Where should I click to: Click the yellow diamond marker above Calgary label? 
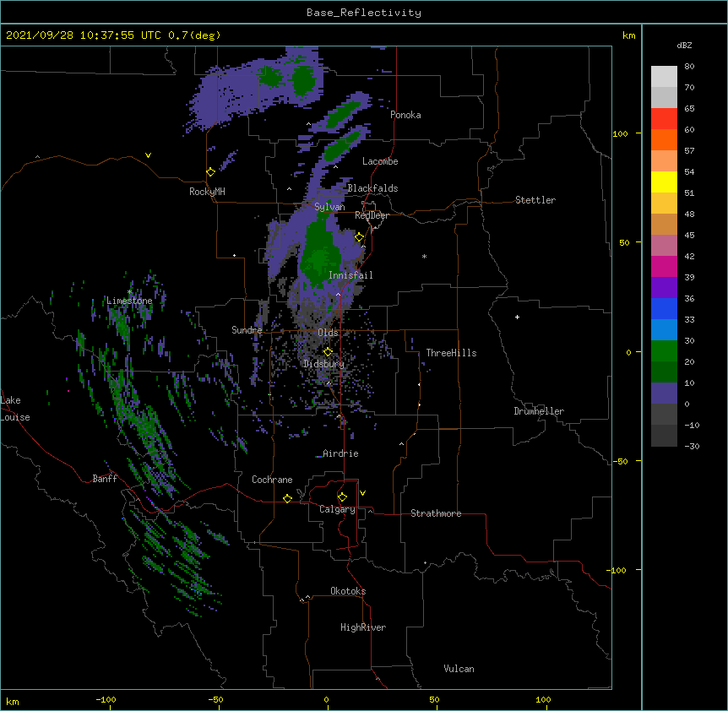[x=342, y=497]
